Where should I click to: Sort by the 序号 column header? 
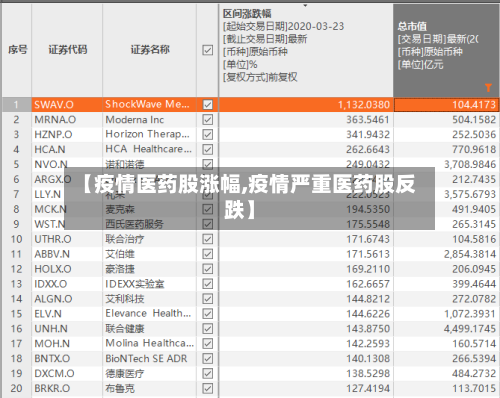(x=17, y=50)
